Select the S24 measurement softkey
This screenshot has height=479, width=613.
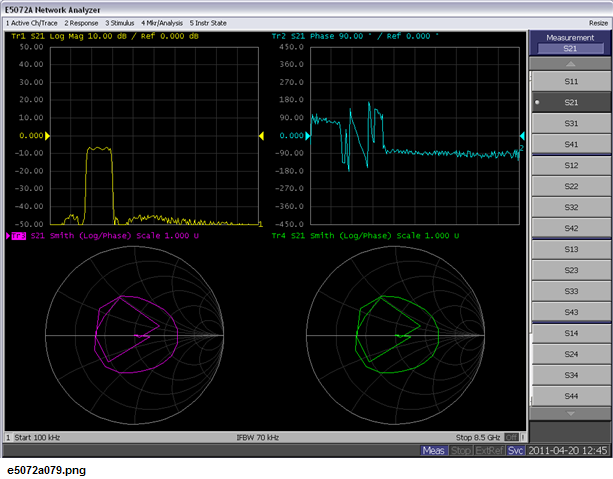coord(571,354)
